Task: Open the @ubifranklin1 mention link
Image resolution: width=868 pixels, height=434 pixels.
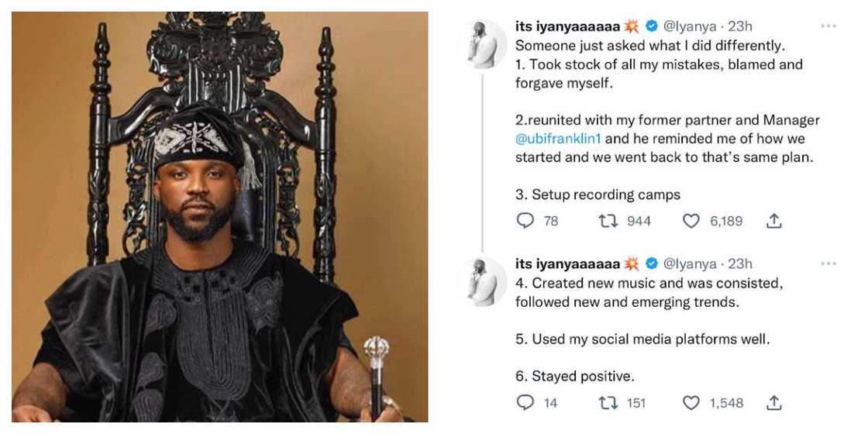Action: click(x=558, y=139)
